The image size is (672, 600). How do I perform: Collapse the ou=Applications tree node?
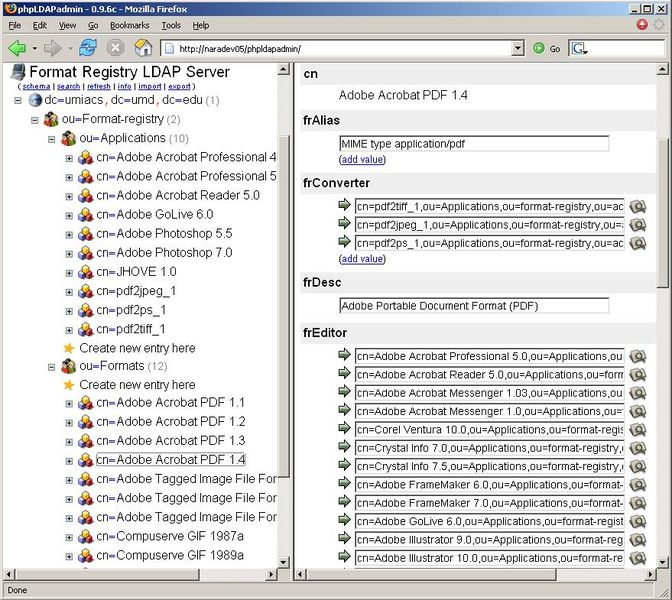click(x=52, y=138)
